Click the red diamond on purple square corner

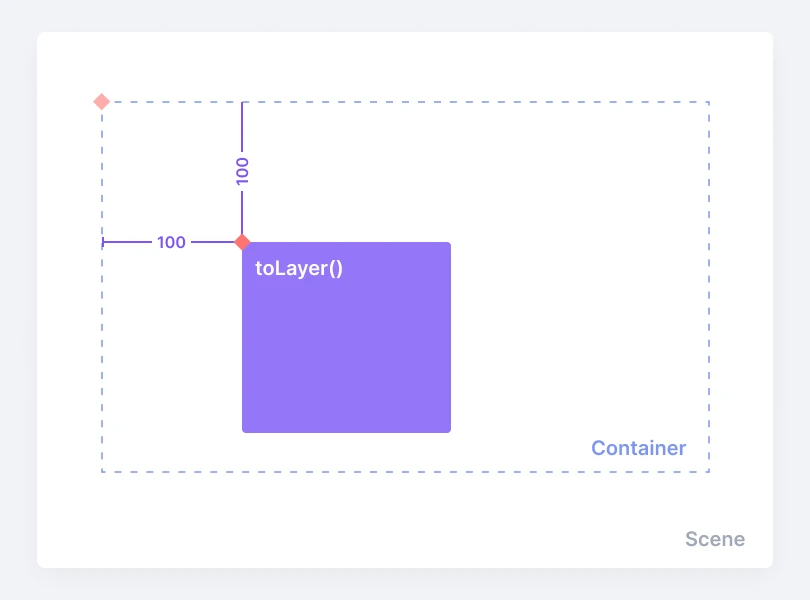coord(241,241)
